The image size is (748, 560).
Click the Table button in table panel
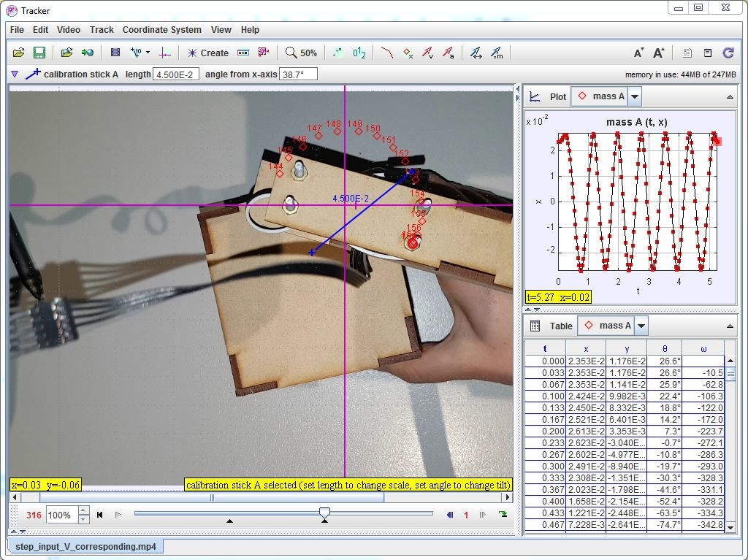tap(551, 326)
